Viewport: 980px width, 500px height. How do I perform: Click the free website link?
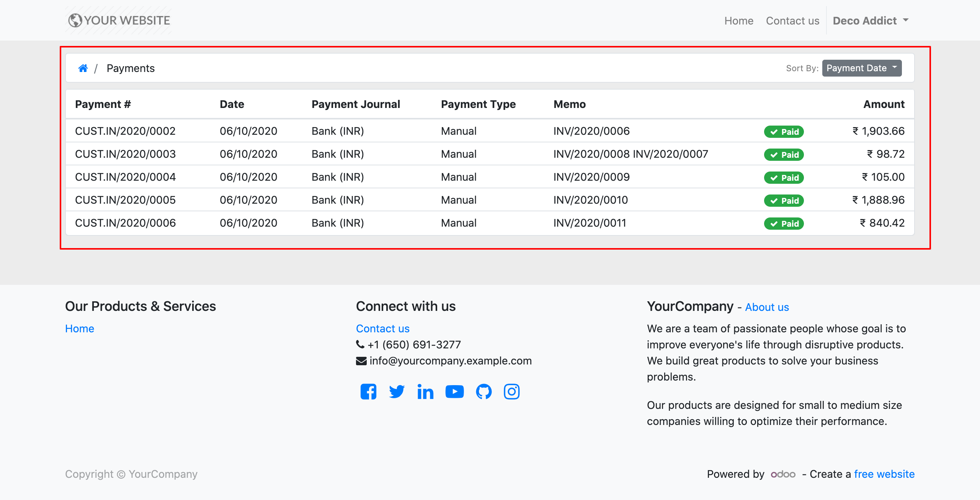click(x=884, y=474)
